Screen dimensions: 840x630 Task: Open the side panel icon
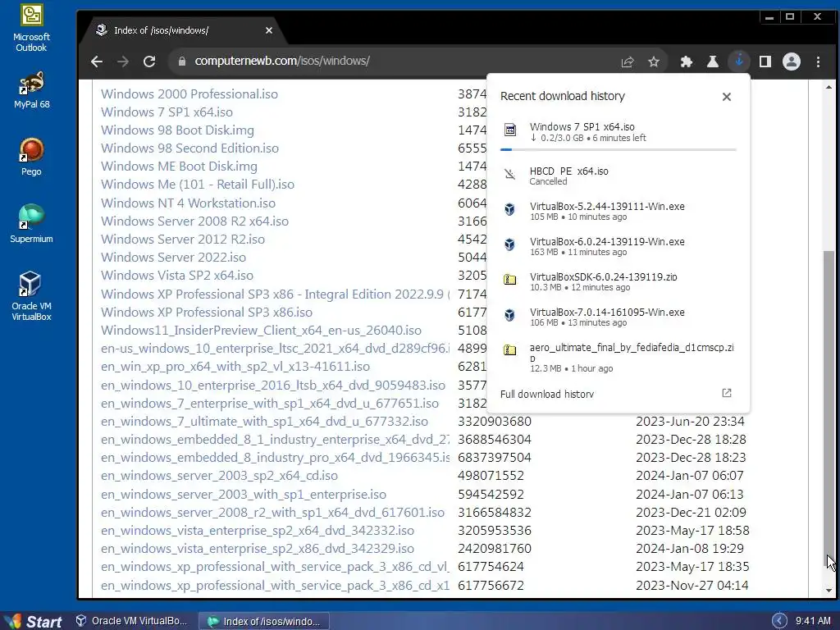(765, 62)
